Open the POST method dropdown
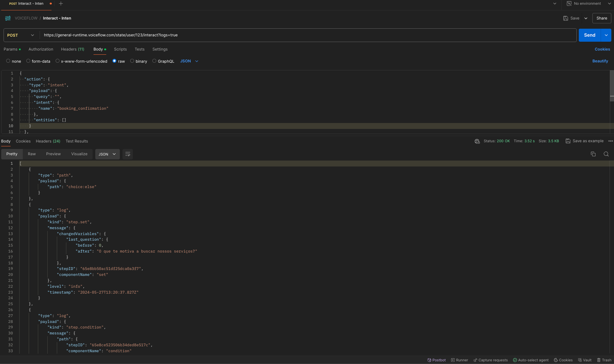 click(20, 35)
